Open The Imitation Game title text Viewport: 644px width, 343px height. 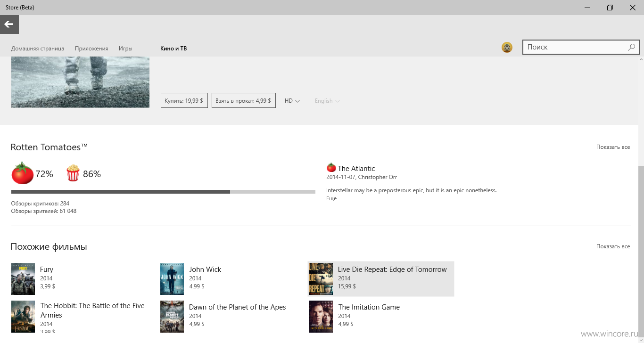coord(369,307)
